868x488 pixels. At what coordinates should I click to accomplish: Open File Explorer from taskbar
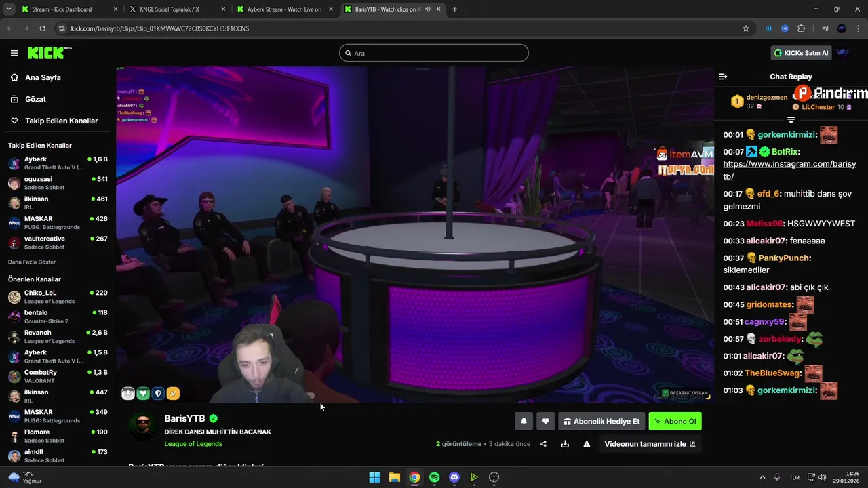click(394, 477)
